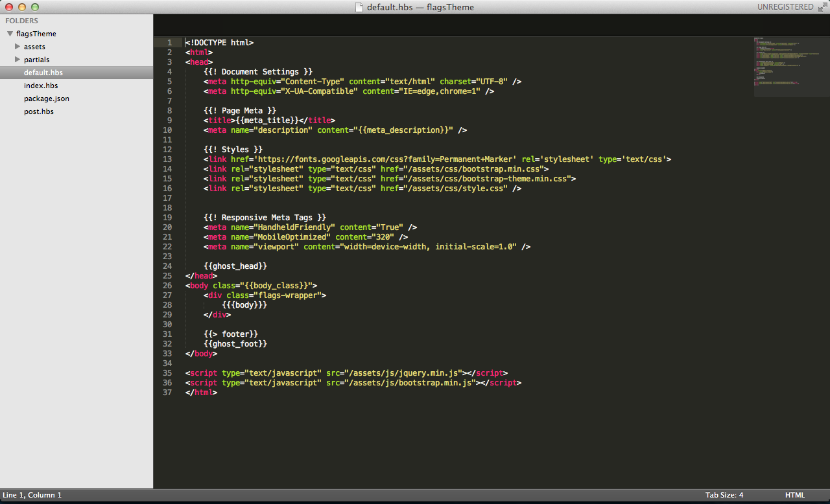Click line number 1 in gutter
This screenshot has height=504, width=830.
169,43
